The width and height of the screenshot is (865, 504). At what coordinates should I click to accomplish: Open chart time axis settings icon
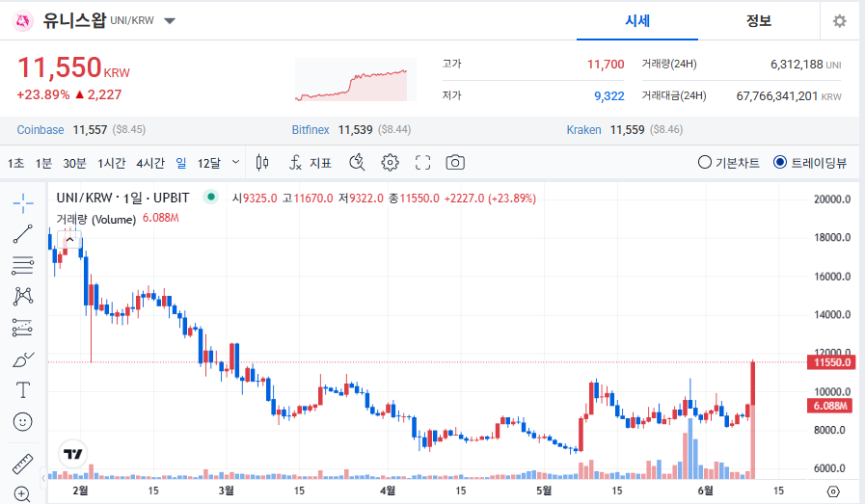(x=833, y=491)
